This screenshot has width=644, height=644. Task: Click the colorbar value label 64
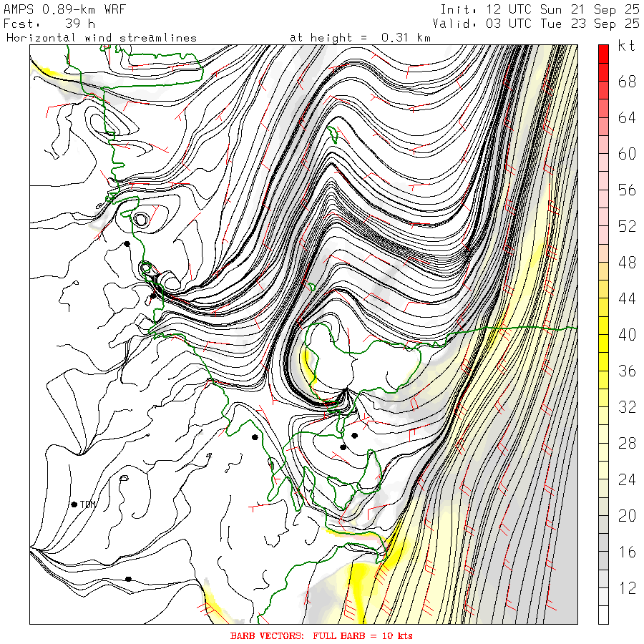pos(627,118)
